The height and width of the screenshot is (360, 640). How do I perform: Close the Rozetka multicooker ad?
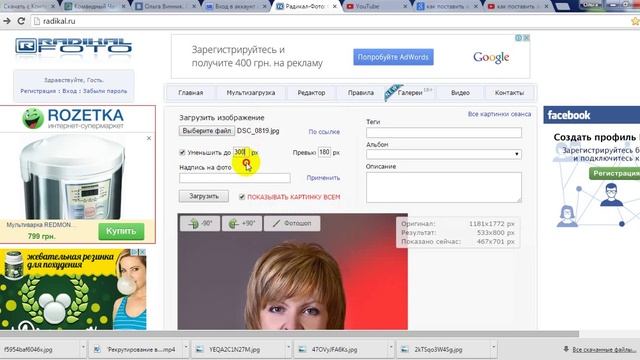149,138
